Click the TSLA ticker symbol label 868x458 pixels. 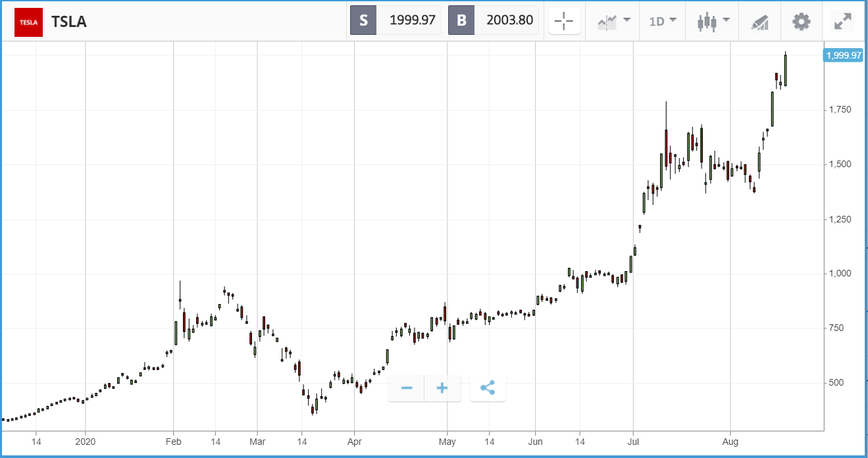[68, 22]
